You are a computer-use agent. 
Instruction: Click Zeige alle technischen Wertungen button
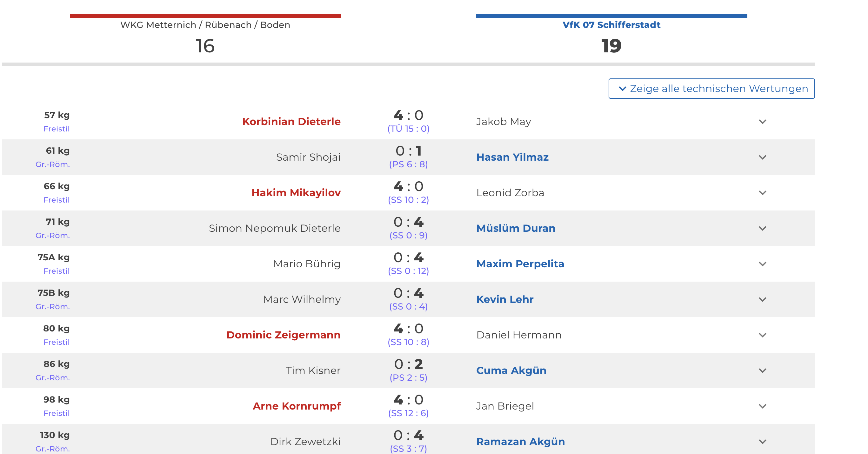tap(711, 89)
